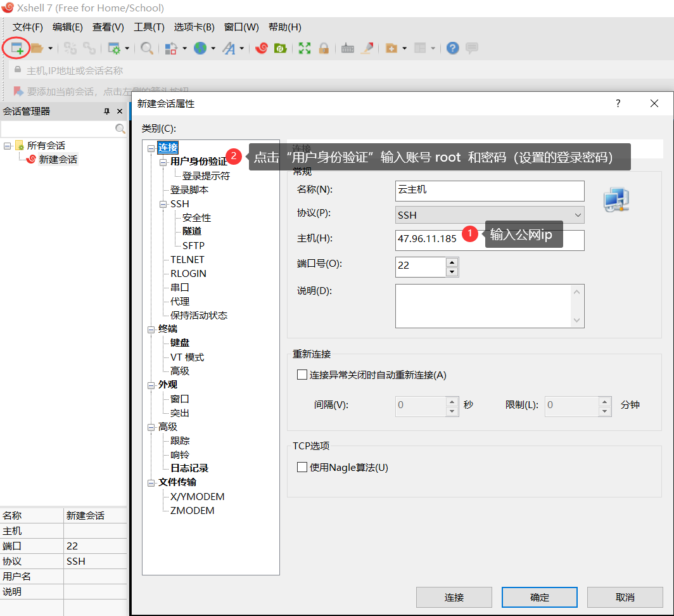
Task: Enable auto reconnect on abnormal close checkbox
Action: (x=302, y=375)
